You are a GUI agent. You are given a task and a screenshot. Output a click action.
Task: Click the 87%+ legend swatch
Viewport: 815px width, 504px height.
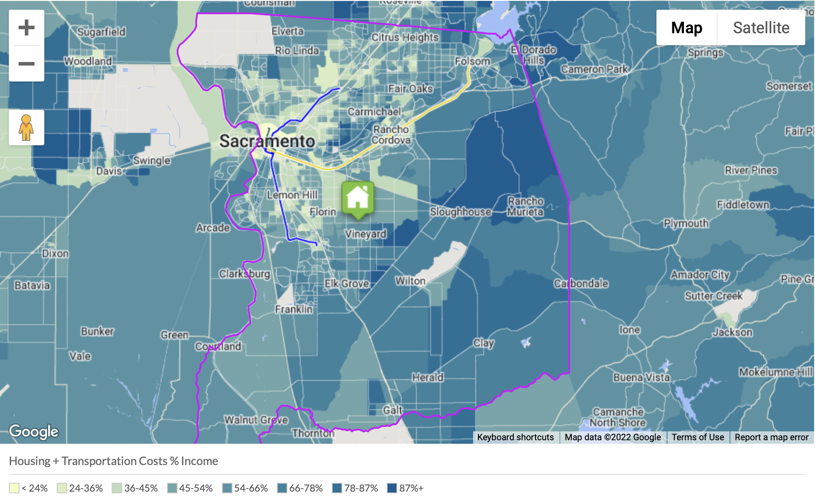(392, 488)
